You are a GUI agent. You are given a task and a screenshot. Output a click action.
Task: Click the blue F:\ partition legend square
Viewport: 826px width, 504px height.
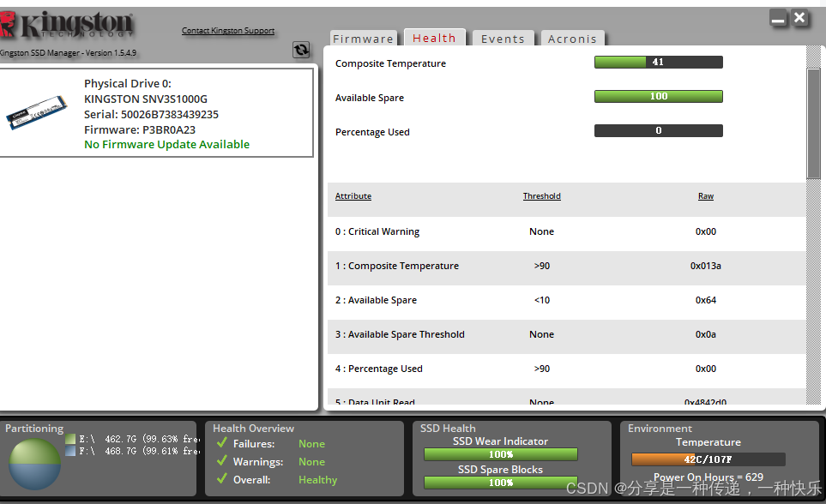[70, 451]
